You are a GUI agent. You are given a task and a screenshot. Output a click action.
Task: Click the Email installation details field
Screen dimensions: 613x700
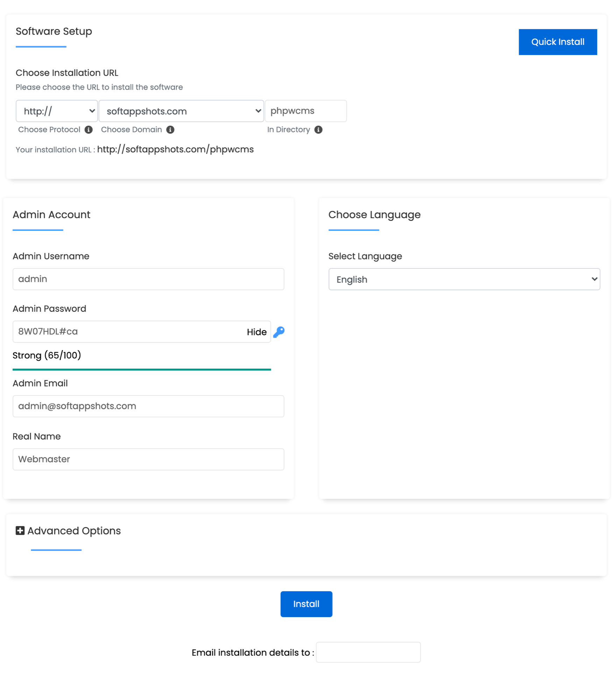click(x=368, y=652)
